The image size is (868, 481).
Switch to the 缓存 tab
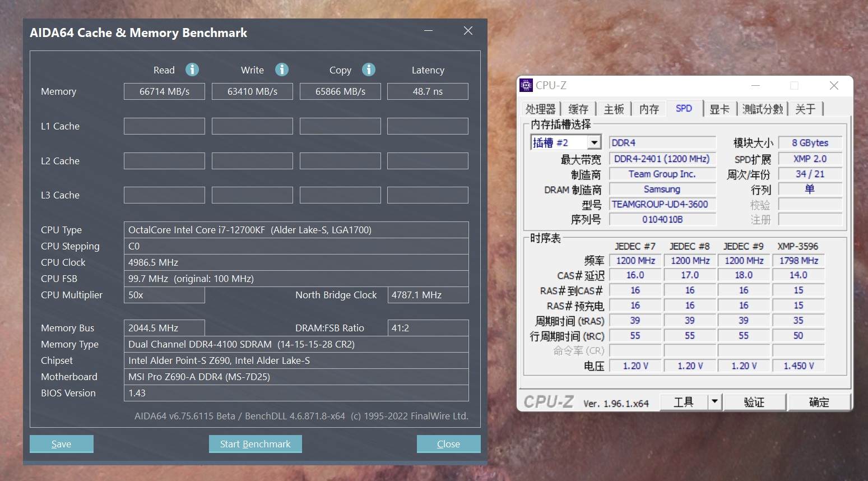click(578, 109)
